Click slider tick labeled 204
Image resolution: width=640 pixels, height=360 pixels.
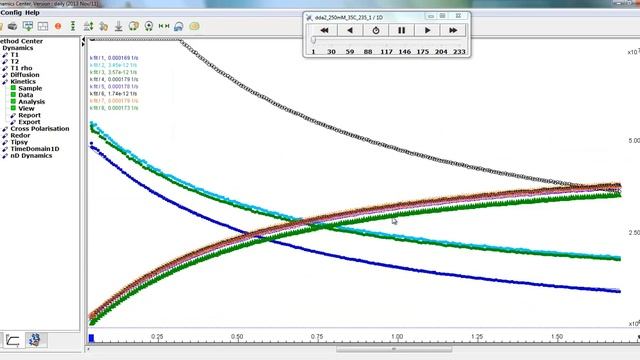click(441, 52)
